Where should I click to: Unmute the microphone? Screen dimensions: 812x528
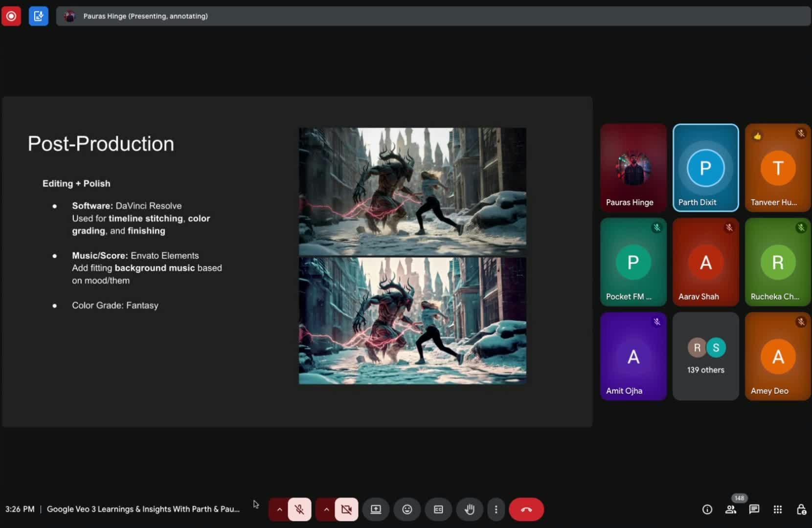tap(299, 509)
